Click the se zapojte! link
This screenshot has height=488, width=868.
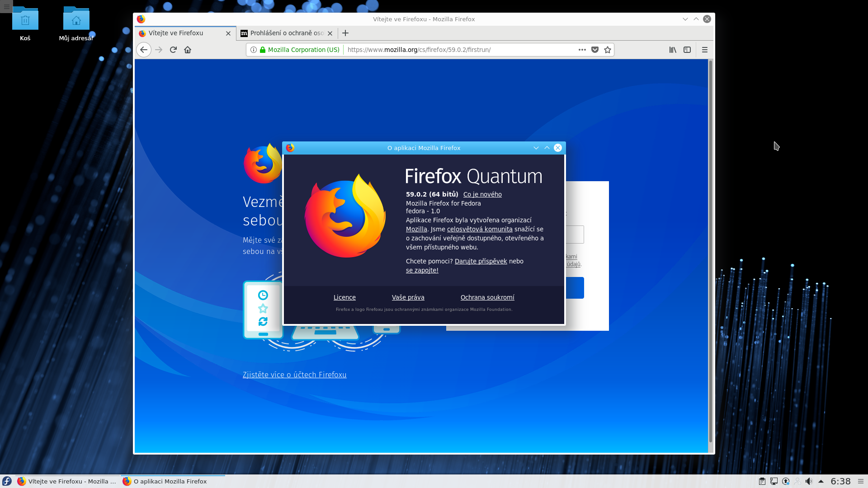click(422, 270)
